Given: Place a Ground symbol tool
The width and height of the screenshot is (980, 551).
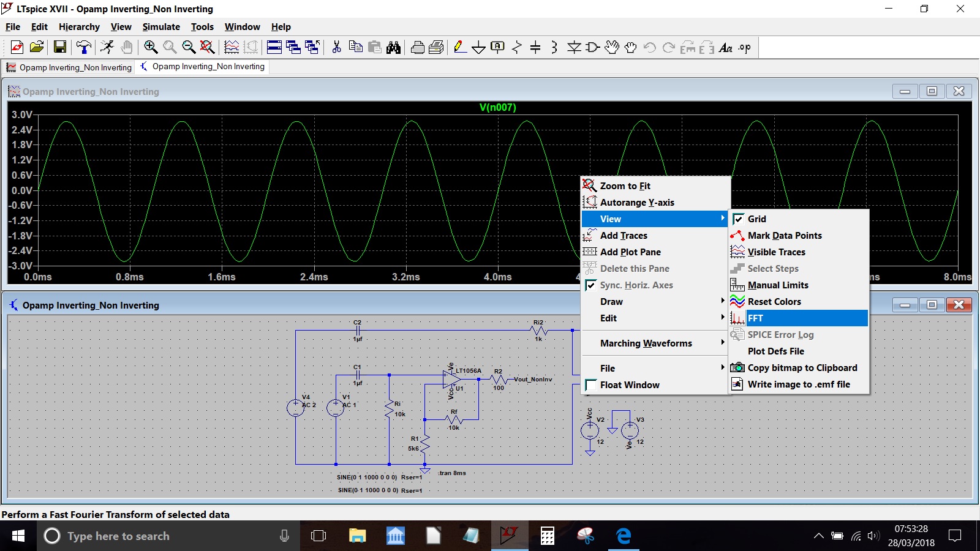Looking at the screenshot, I should coord(479,48).
